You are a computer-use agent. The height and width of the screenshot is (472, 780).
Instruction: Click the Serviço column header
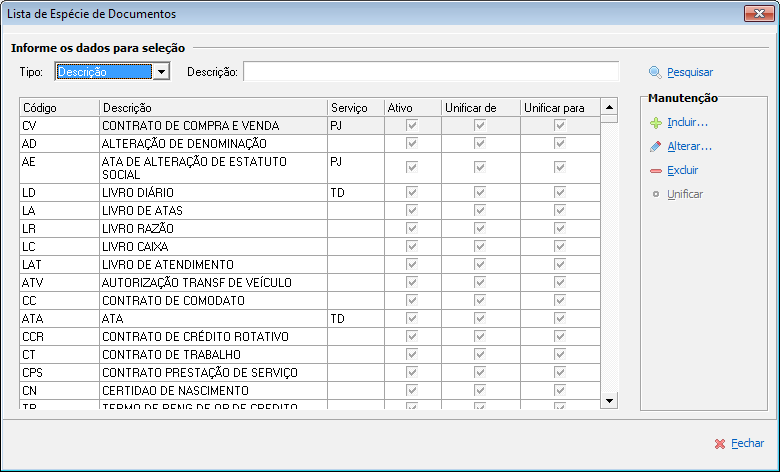tap(354, 107)
